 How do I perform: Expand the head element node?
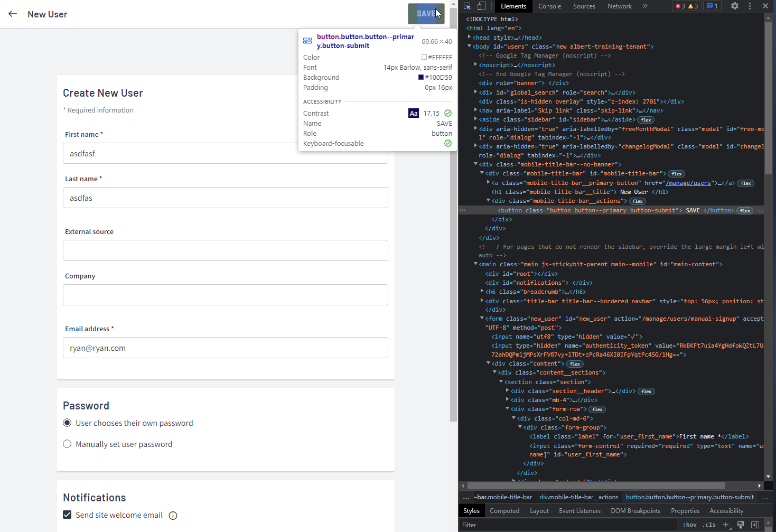point(469,37)
